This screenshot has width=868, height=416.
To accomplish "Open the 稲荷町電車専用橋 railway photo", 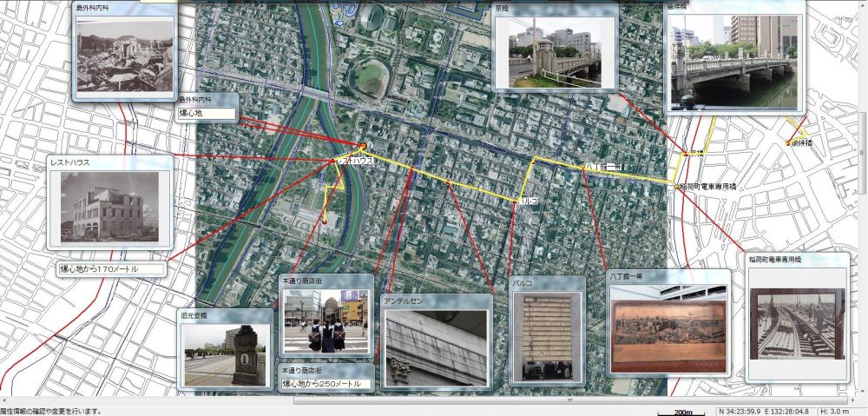I will click(x=797, y=325).
